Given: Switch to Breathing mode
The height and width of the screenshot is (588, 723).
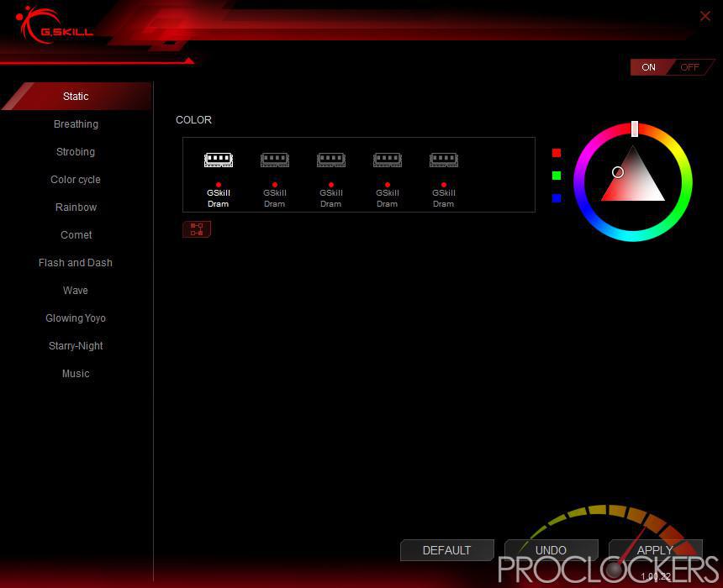Looking at the screenshot, I should click(x=76, y=124).
